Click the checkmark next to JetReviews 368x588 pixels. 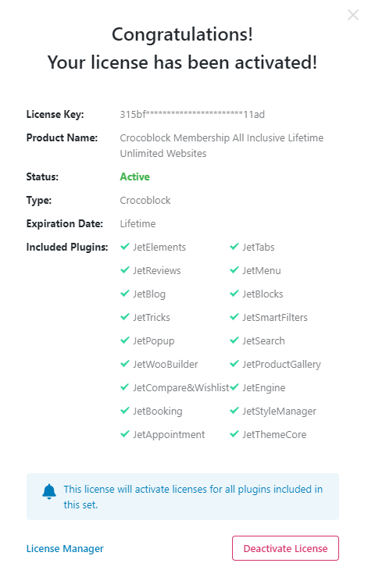coord(125,270)
